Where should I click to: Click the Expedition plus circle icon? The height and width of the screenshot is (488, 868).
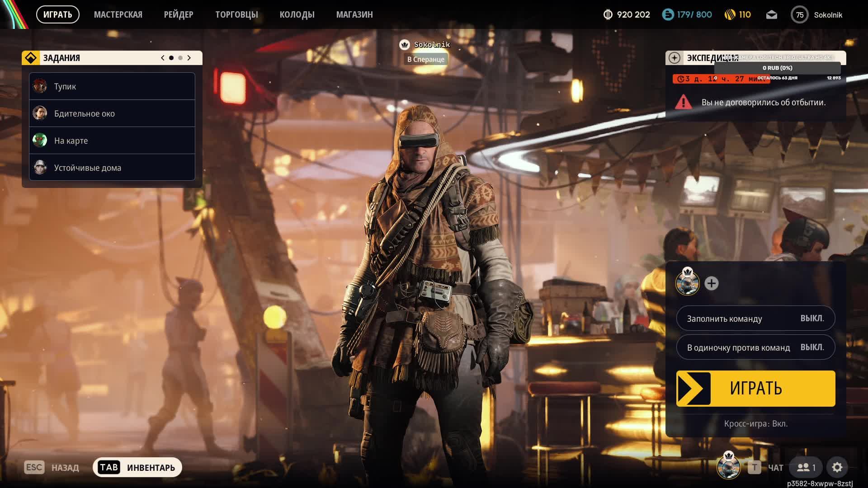(x=674, y=58)
